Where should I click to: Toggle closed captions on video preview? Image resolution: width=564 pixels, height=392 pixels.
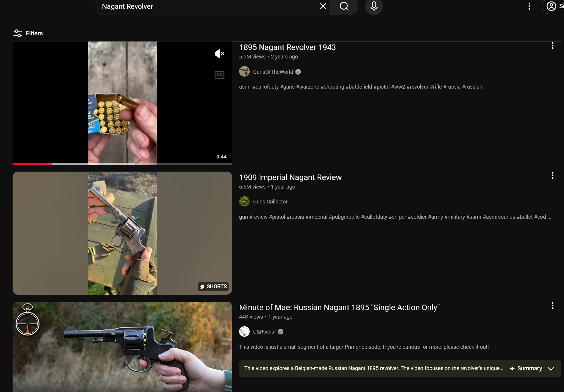point(219,75)
